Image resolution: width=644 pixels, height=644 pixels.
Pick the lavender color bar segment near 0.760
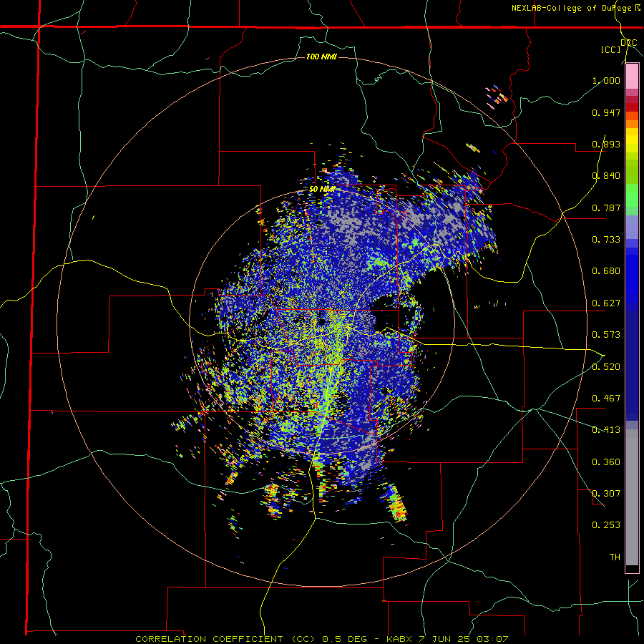point(632,227)
